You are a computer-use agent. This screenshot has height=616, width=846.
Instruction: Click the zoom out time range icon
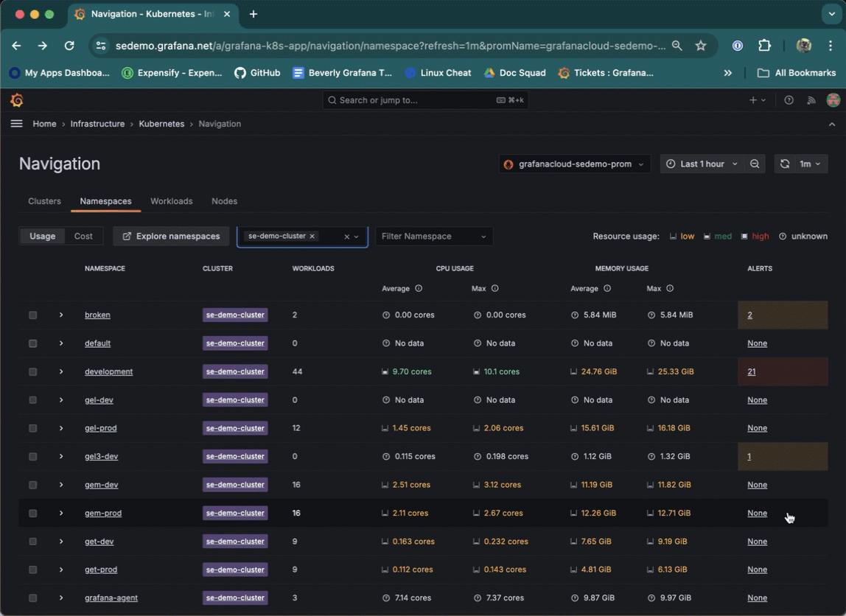[755, 164]
